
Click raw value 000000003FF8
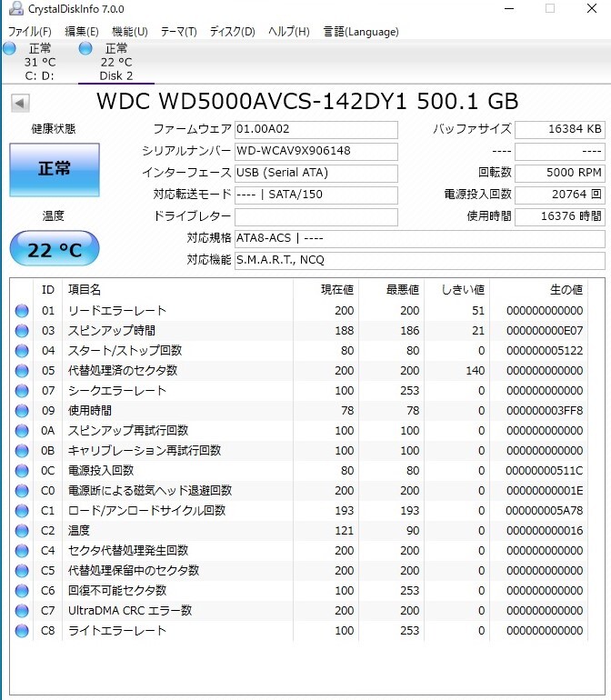point(545,411)
